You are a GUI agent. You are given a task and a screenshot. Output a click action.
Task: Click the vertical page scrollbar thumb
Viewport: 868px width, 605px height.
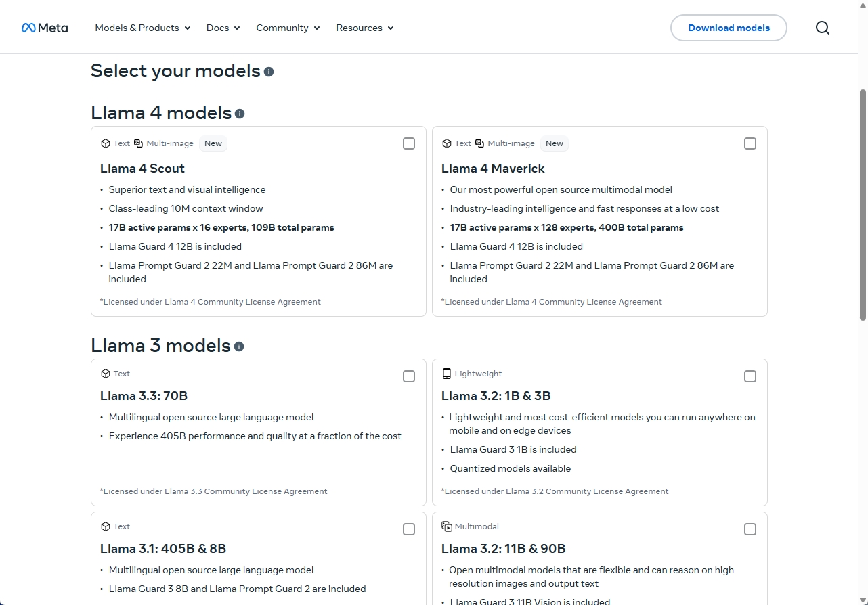863,203
